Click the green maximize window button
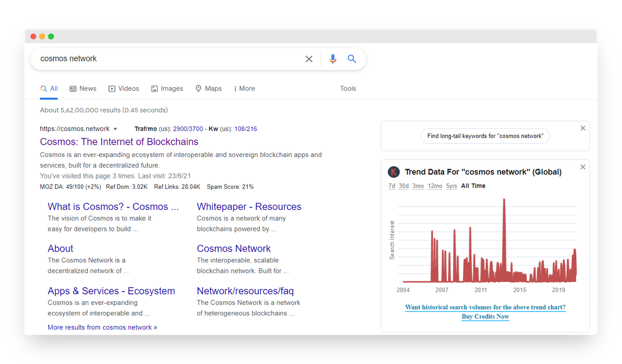The image size is (622, 364). pyautogui.click(x=51, y=36)
